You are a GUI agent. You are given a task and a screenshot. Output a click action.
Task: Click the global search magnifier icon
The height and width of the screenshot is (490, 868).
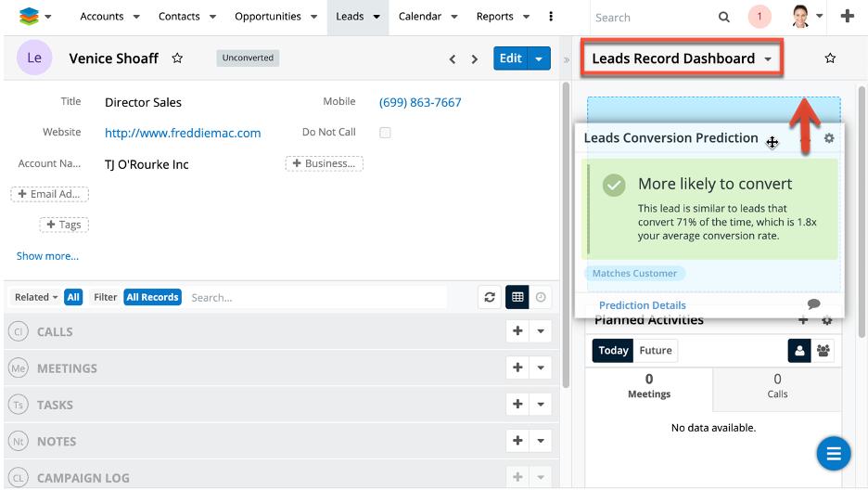click(x=723, y=17)
